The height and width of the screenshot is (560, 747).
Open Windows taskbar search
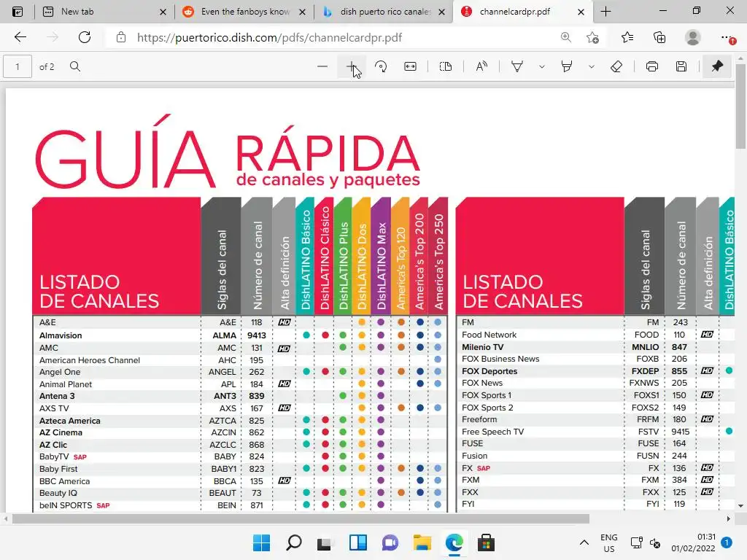point(293,542)
